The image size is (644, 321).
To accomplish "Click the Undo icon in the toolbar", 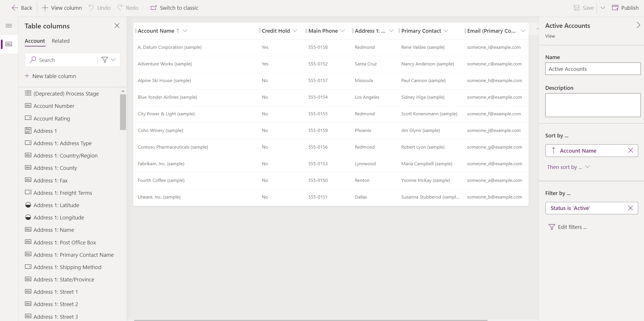I will [91, 8].
